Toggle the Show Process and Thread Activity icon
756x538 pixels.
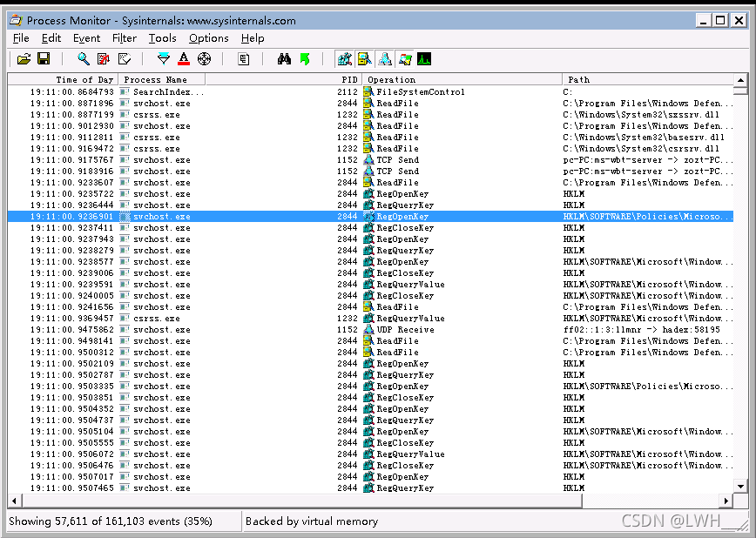pyautogui.click(x=404, y=59)
